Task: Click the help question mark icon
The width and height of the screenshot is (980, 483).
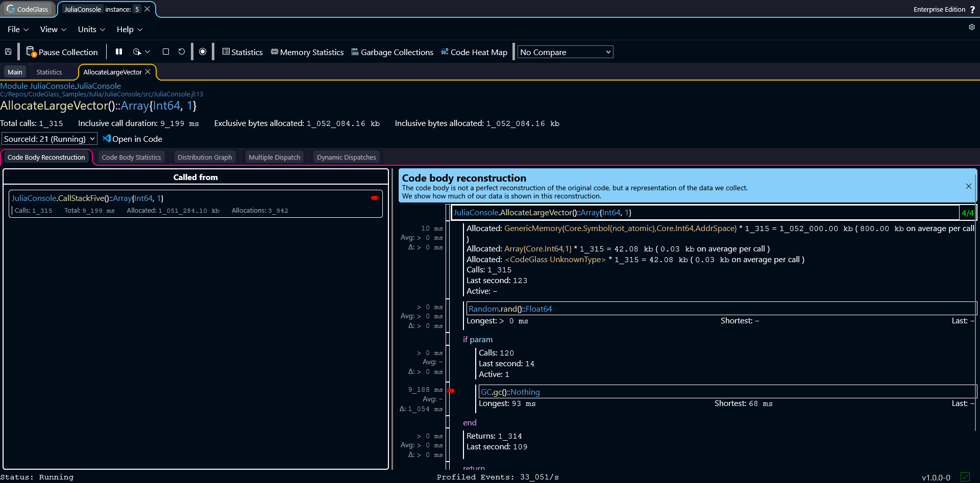Action: coord(972,10)
